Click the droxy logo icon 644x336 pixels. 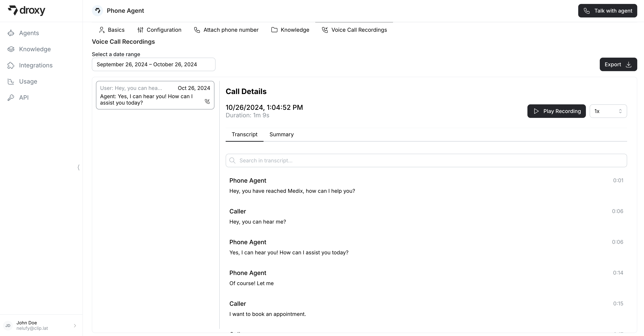pyautogui.click(x=13, y=10)
